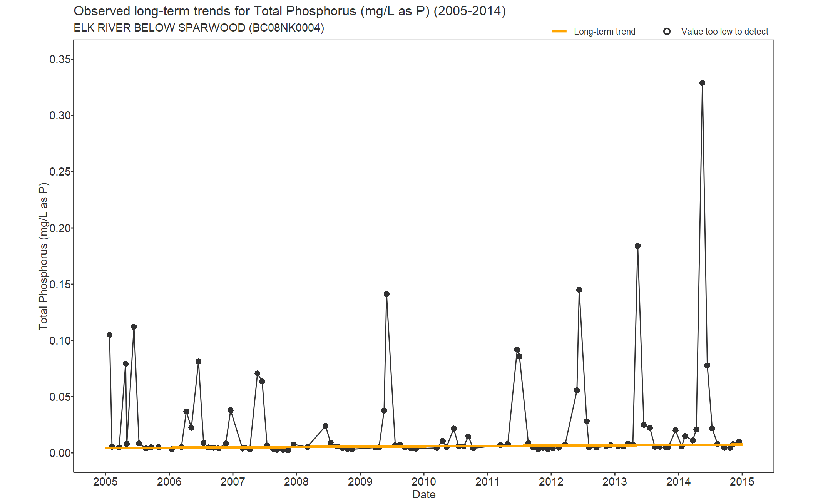This screenshot has height=504, width=813.
Task: Click the ELK RIVER BELOW SPARWOOD subtitle
Action: [x=199, y=28]
